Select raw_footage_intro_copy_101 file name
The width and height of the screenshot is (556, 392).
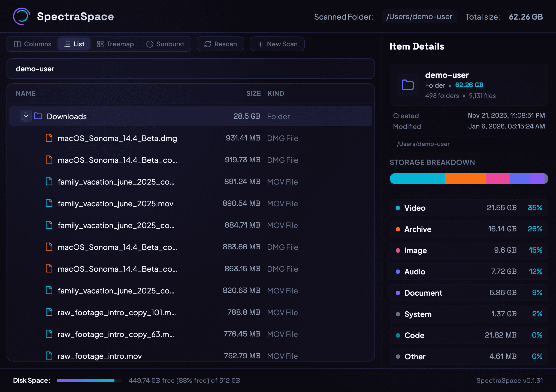(x=117, y=313)
